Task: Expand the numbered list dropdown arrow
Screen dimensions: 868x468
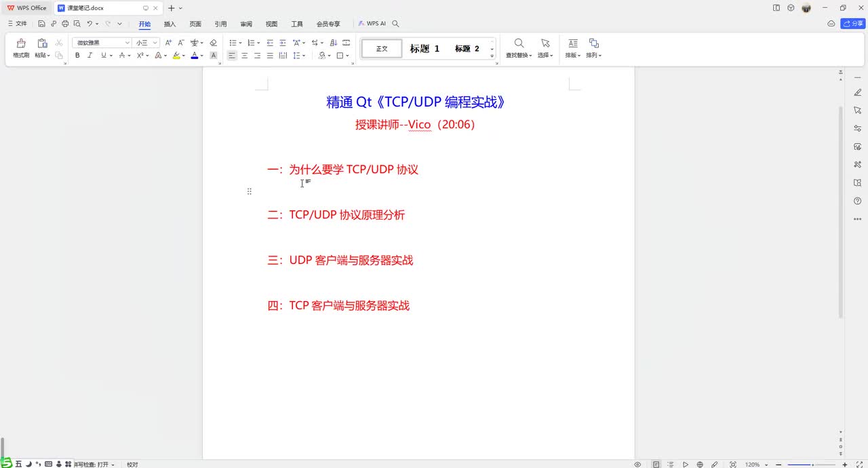Action: coord(258,43)
